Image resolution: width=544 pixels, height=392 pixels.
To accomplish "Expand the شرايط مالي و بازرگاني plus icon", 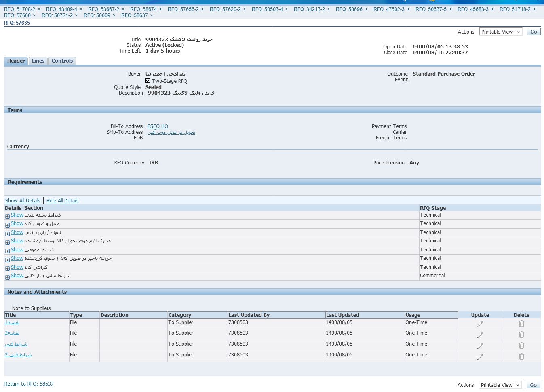I will pos(7,277).
